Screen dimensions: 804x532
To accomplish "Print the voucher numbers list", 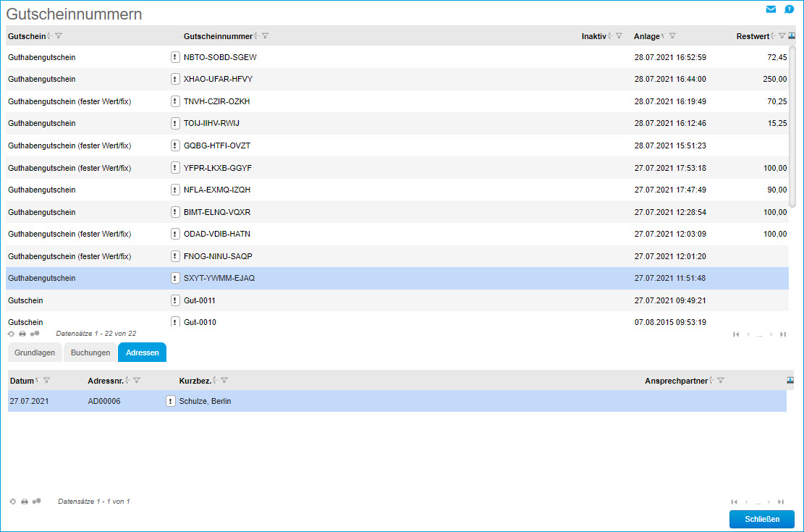I will point(22,334).
